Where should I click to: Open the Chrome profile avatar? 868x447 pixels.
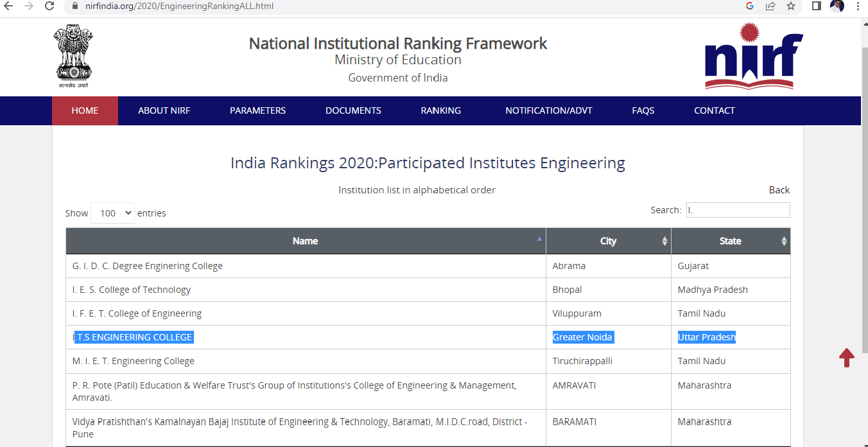(x=837, y=6)
